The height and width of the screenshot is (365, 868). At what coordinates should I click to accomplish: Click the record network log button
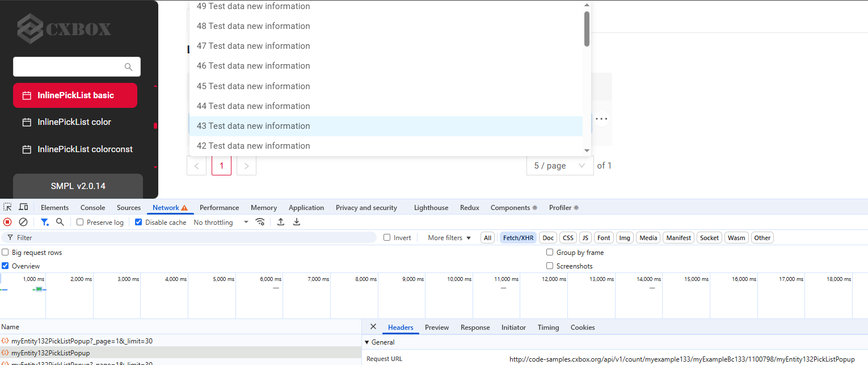(x=7, y=222)
